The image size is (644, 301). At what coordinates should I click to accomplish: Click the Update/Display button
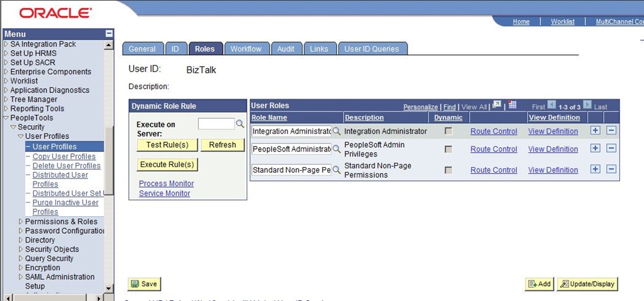(587, 284)
